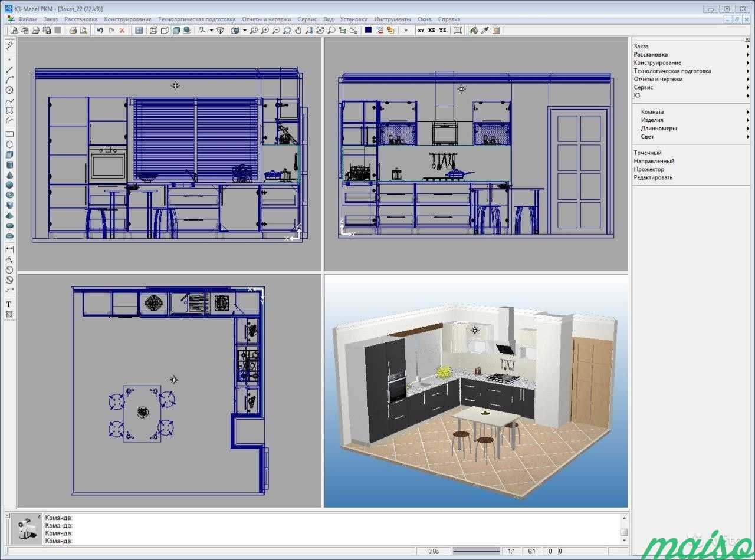This screenshot has width=755, height=560.
Task: Open the Файлы menu
Action: [28, 19]
